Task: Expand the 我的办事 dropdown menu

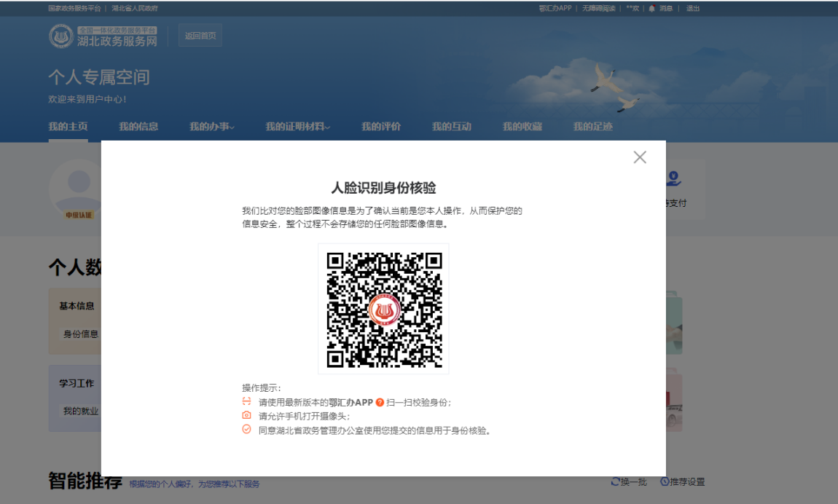Action: 211,127
